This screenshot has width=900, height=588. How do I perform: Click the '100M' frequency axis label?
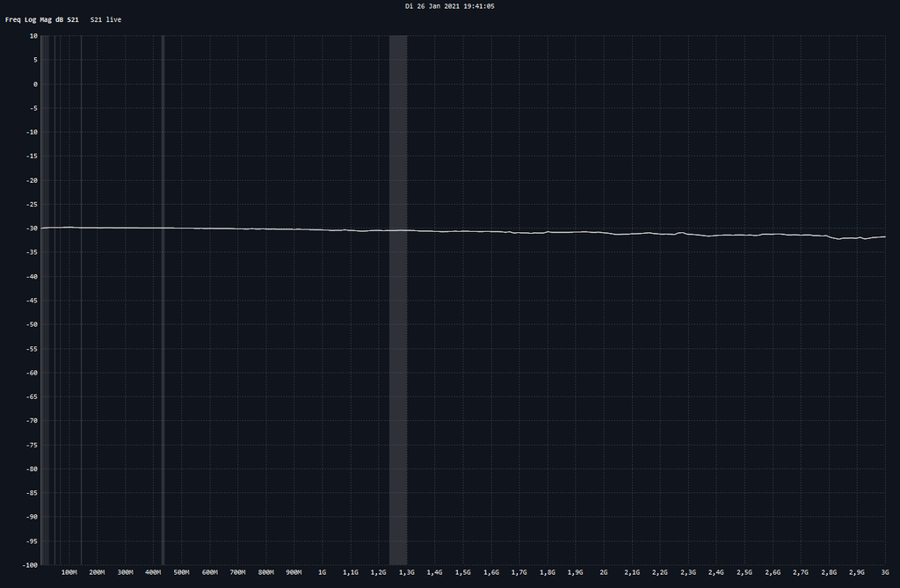(69, 572)
